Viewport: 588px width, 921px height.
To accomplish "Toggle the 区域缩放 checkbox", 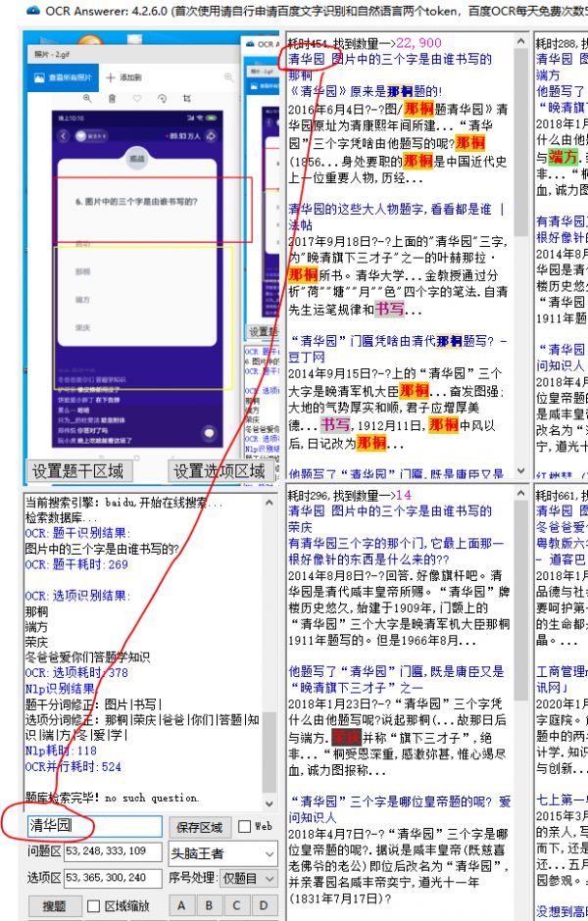I will pos(93,906).
